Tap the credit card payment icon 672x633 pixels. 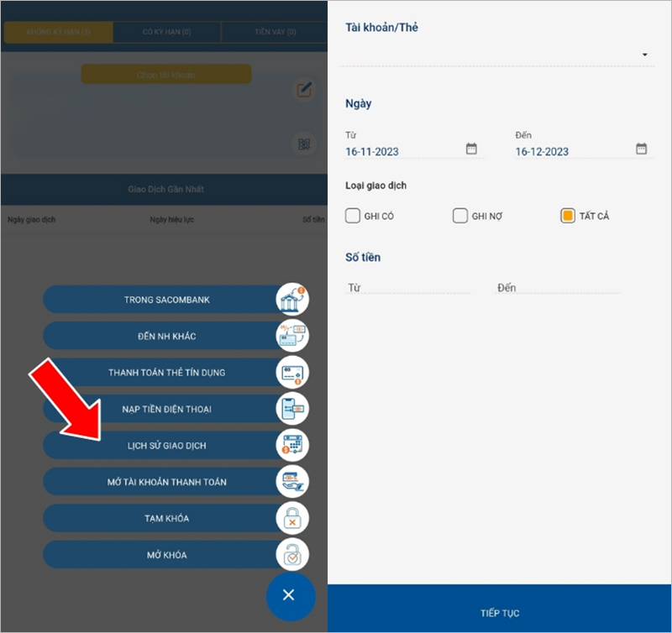(292, 372)
